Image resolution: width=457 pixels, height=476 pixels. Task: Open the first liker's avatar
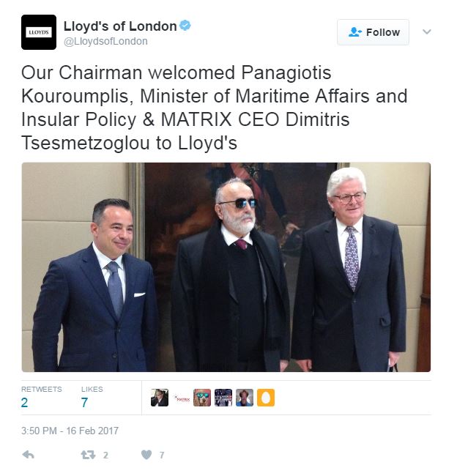tap(160, 398)
